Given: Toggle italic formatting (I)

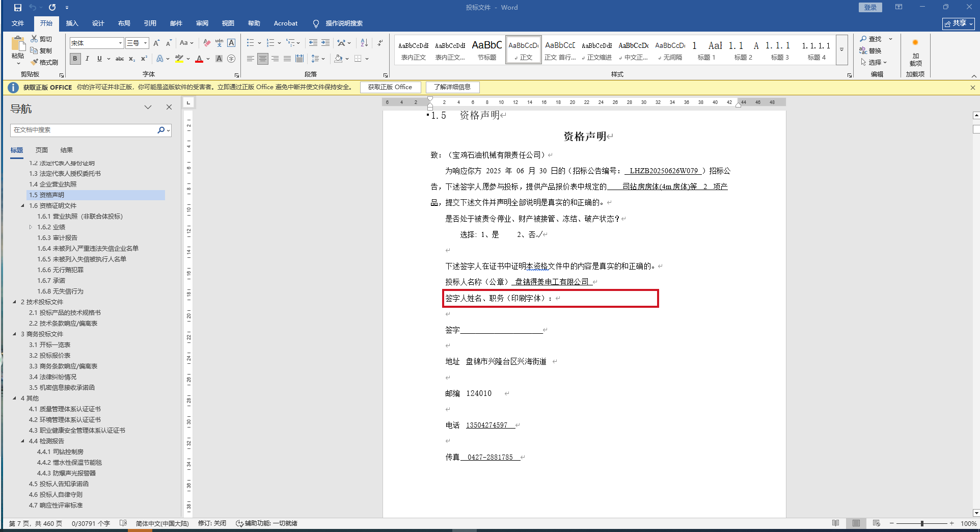Looking at the screenshot, I should point(87,59).
